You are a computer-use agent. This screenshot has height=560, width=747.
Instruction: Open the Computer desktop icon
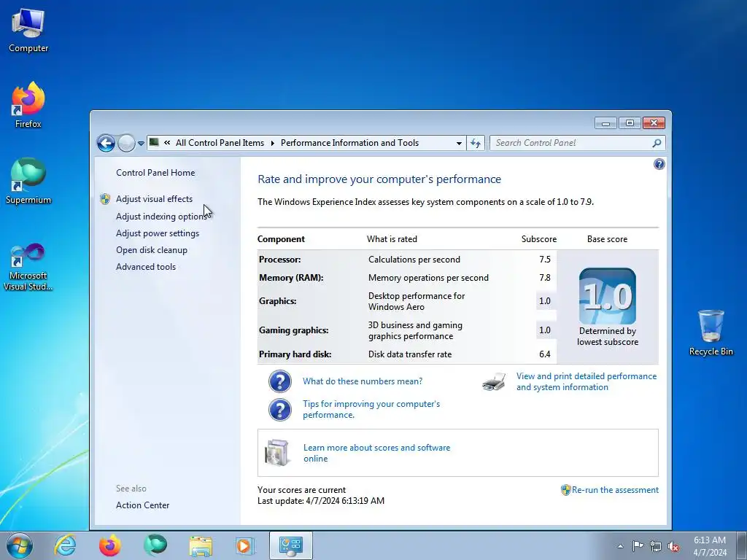pos(28,31)
